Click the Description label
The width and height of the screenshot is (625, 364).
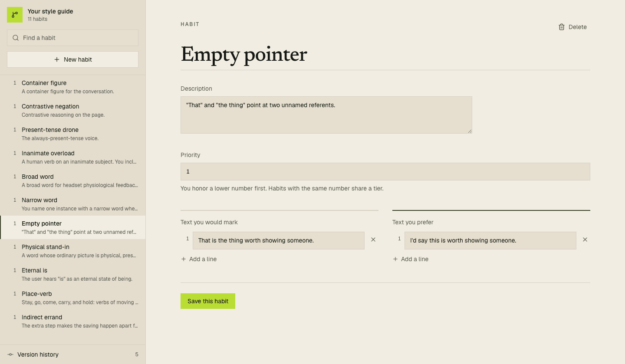coord(196,89)
